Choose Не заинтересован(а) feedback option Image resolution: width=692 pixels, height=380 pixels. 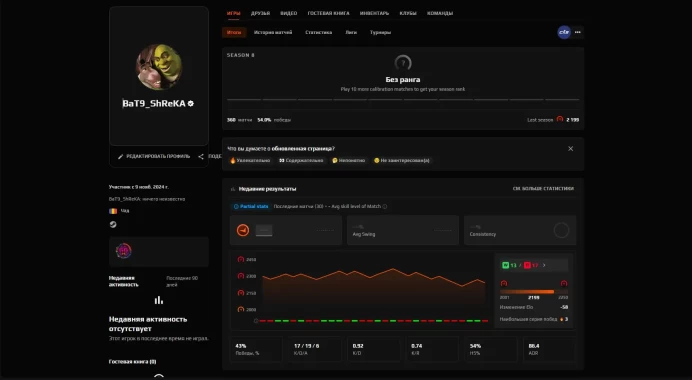click(402, 161)
